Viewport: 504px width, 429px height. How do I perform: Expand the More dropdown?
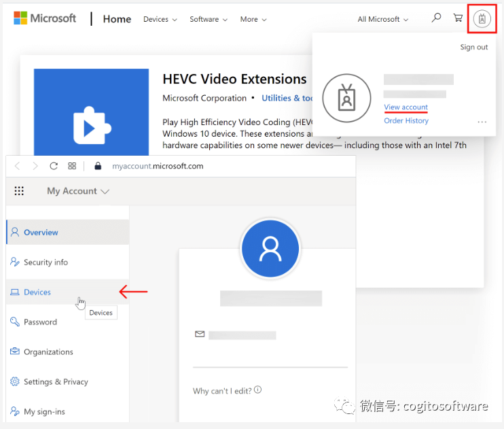(253, 19)
